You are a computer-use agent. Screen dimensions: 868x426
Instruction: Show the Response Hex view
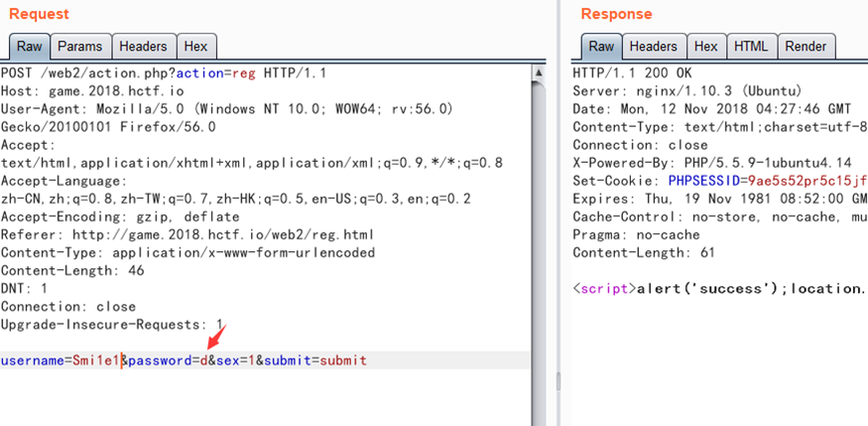(x=705, y=47)
